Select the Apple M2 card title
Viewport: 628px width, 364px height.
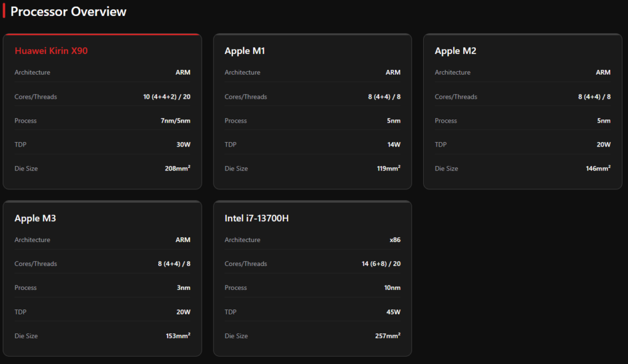coord(456,51)
